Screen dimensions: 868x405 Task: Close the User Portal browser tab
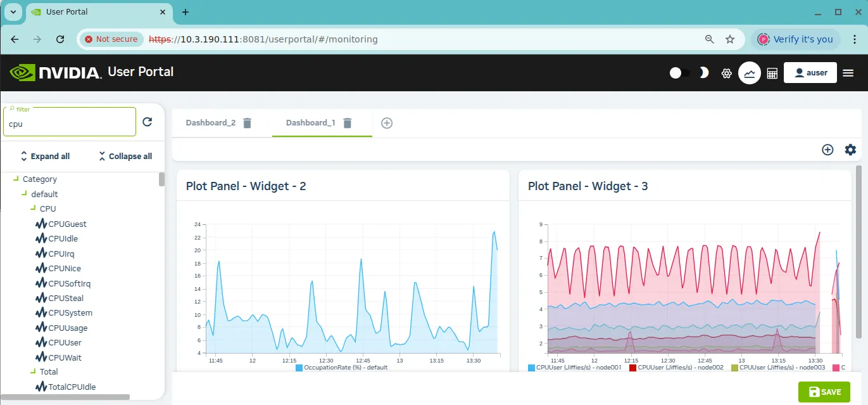pos(162,12)
